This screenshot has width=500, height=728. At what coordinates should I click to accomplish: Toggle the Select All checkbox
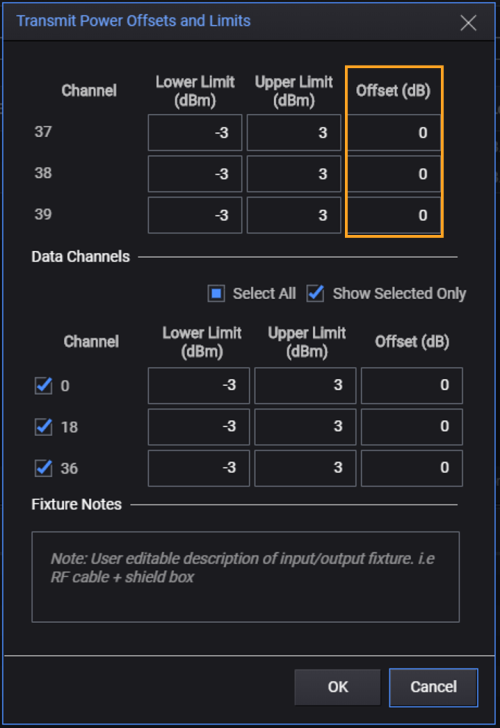point(216,293)
